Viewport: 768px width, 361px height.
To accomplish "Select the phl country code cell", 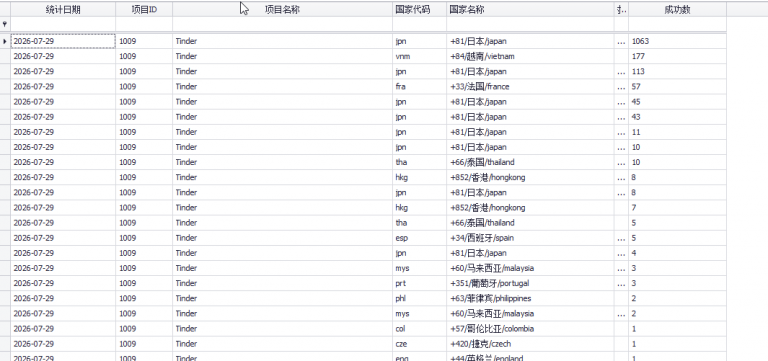I will click(420, 298).
